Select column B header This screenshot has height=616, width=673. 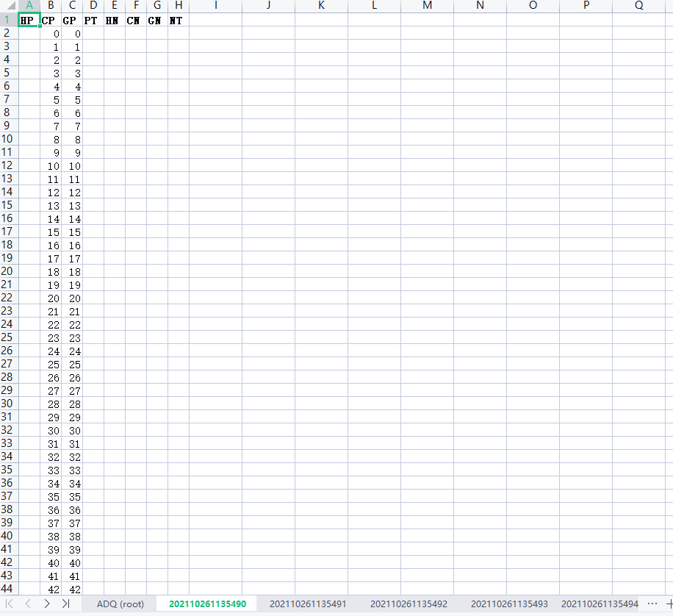coord(51,6)
